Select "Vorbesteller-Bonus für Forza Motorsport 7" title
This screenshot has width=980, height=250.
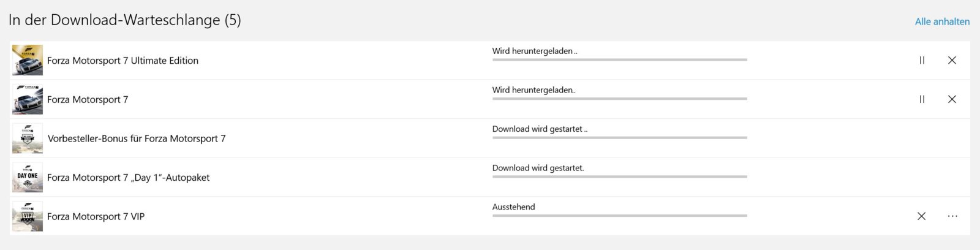point(137,138)
